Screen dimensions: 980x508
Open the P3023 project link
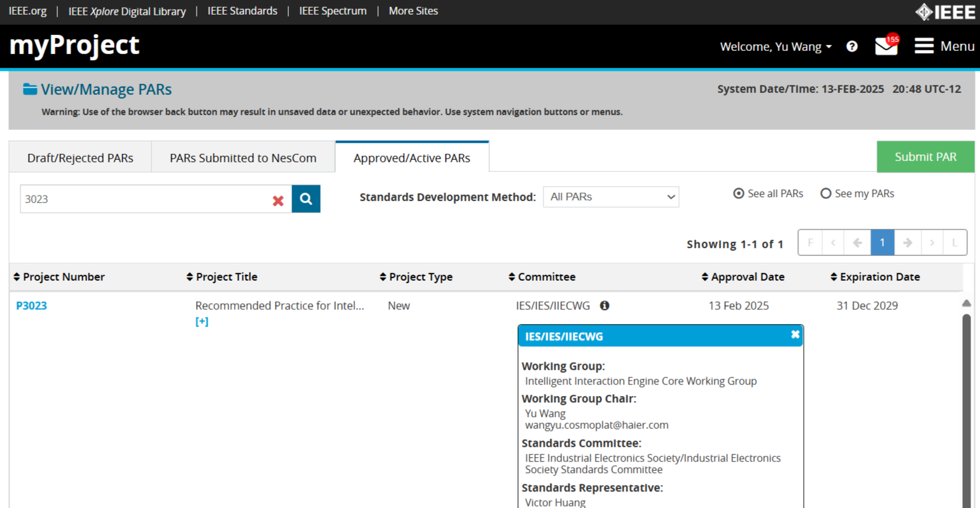31,306
